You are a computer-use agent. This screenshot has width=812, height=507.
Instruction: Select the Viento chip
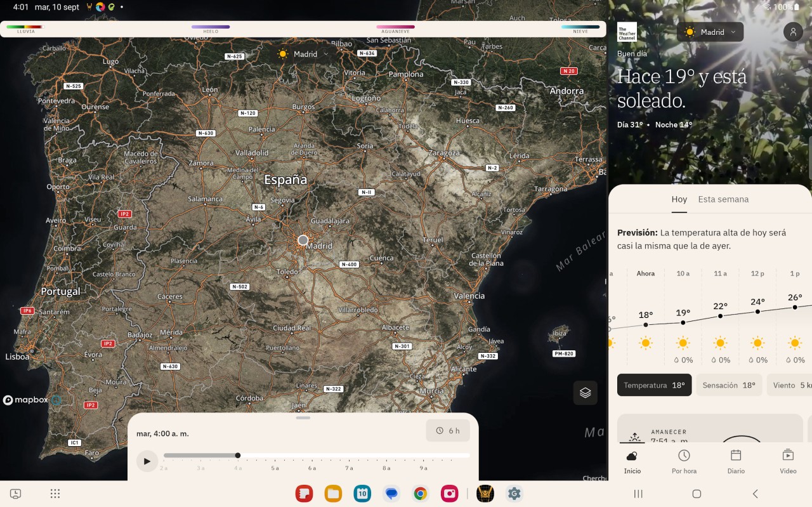click(x=790, y=385)
